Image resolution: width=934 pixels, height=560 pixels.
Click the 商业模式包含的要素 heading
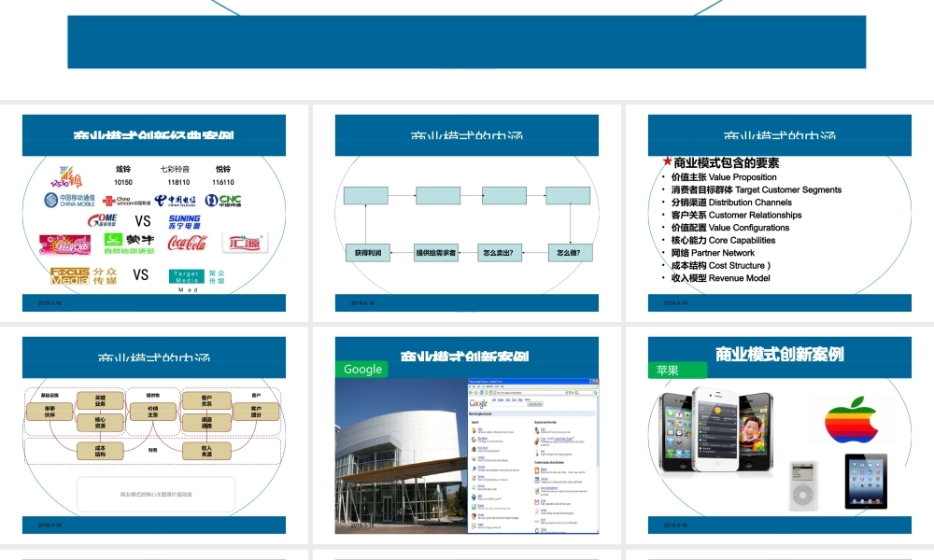coord(726,162)
